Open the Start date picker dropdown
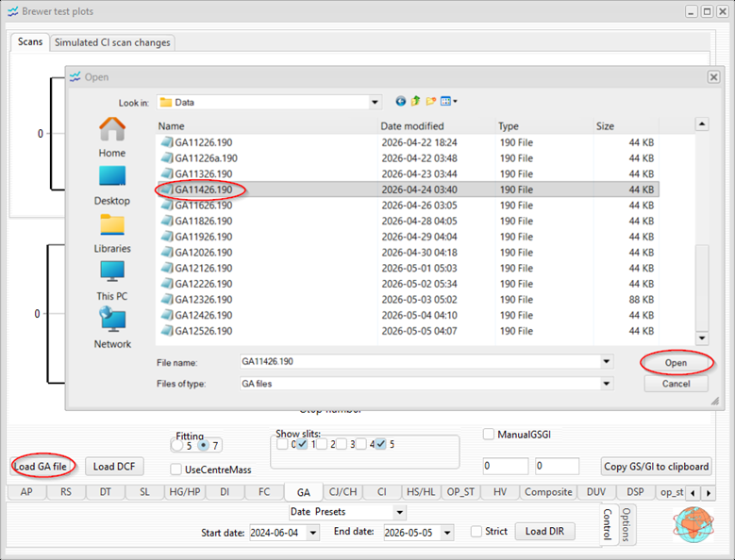 tap(313, 533)
